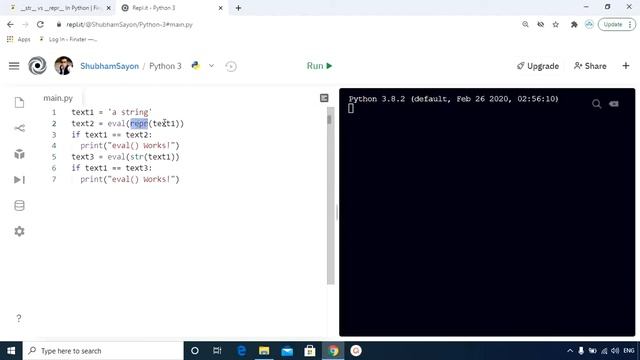Run the program with Run button
The width and height of the screenshot is (640, 360).
tap(320, 66)
